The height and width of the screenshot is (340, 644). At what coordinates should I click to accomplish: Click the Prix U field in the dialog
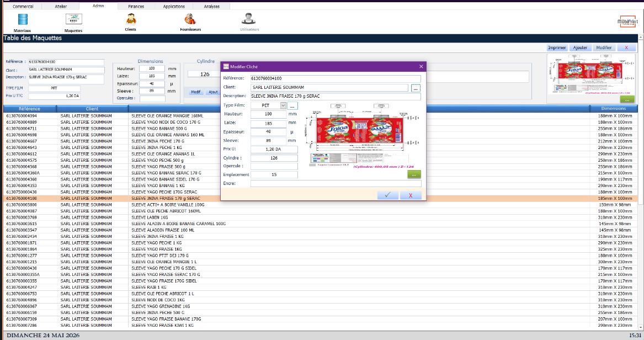[274, 149]
